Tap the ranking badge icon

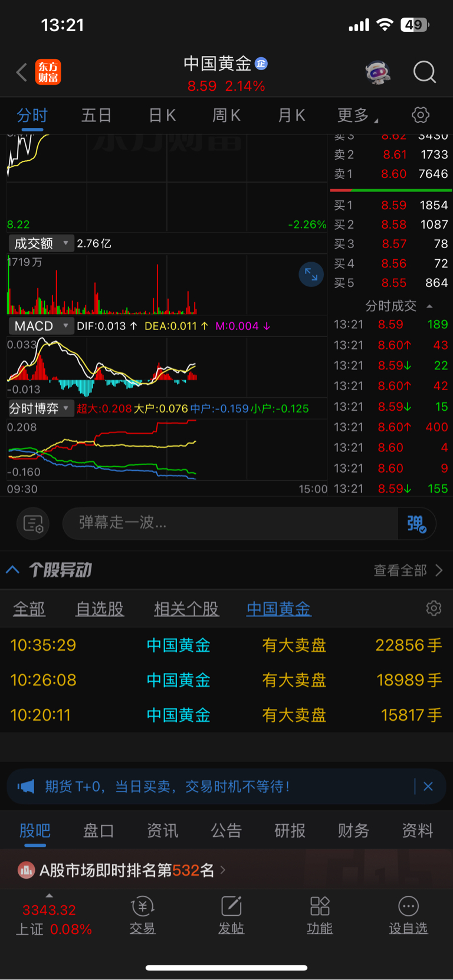coord(26,870)
